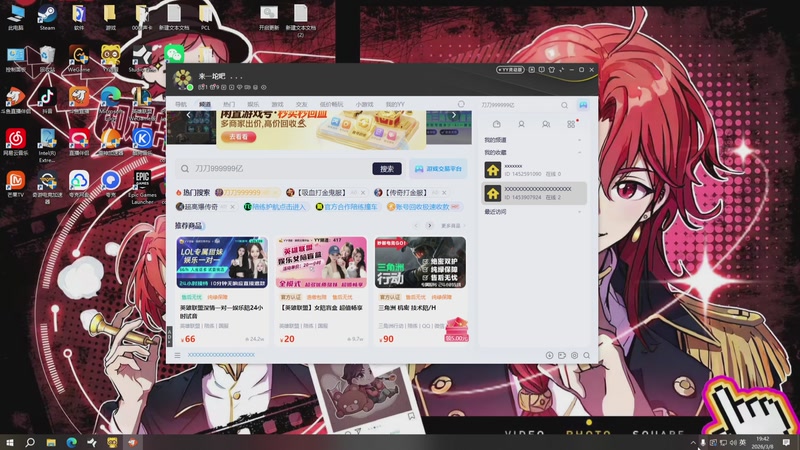Click the skin shirt icon in YY title bar
800x450 pixels.
point(552,69)
